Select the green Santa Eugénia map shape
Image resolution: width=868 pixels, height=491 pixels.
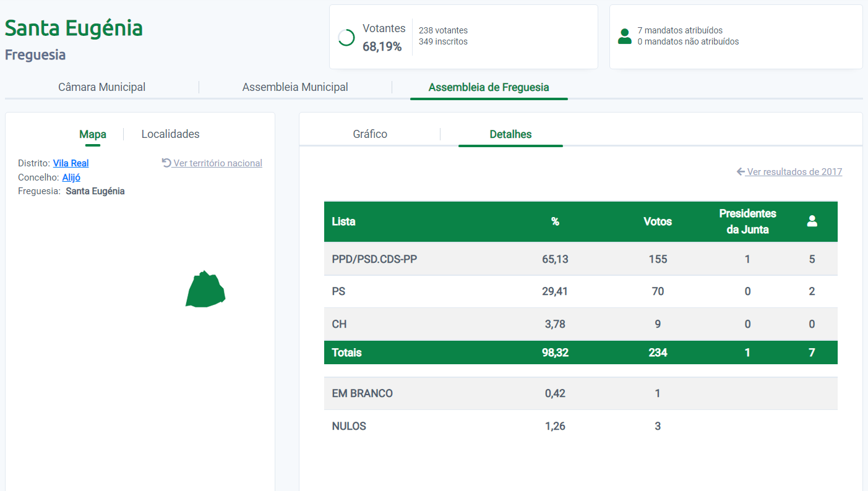point(205,289)
